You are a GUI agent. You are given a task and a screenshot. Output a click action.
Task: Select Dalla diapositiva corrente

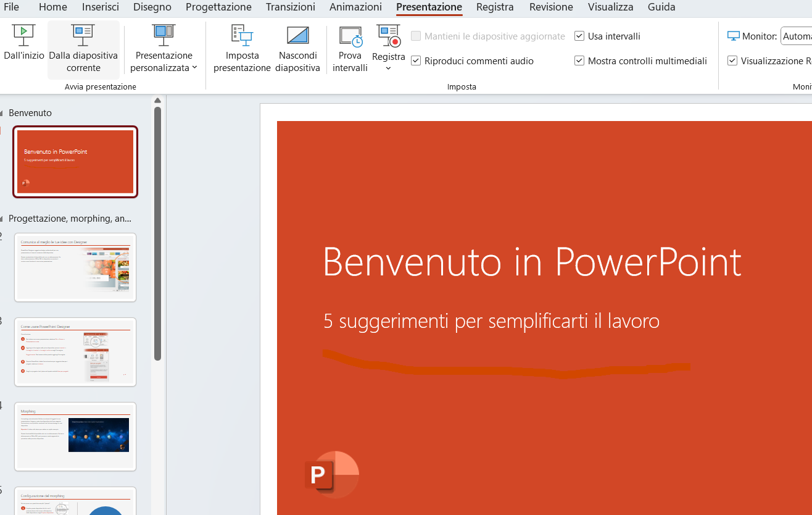coord(83,48)
